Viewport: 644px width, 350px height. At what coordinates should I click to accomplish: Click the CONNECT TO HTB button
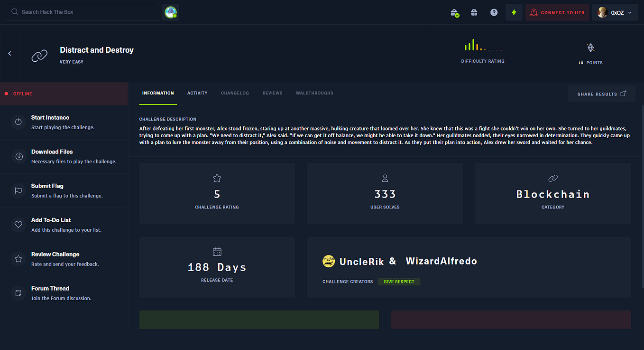(x=557, y=12)
